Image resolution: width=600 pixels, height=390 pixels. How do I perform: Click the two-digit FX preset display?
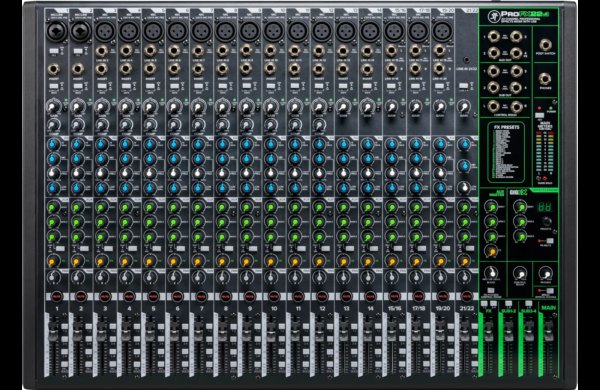[544, 207]
